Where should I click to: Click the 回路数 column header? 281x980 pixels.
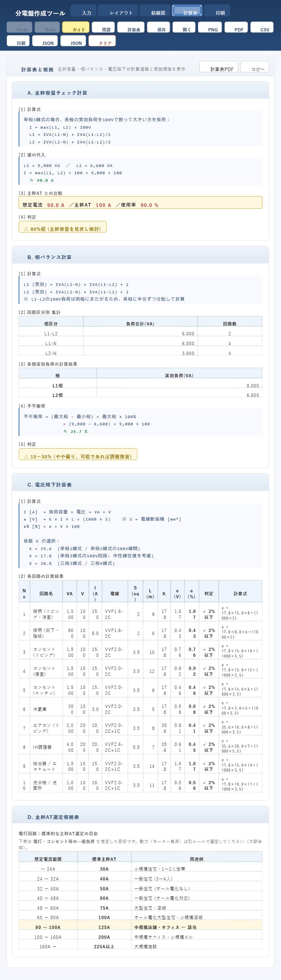coord(230,322)
